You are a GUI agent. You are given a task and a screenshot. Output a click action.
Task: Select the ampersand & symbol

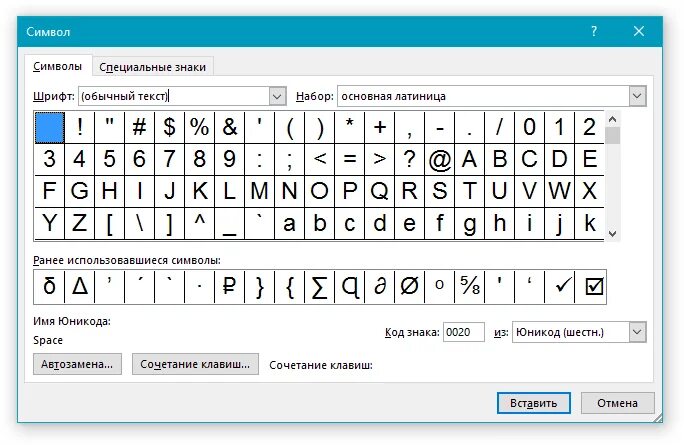230,127
